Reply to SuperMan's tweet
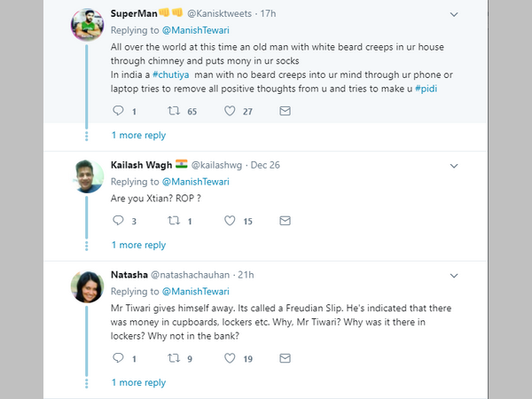Viewport: 532px width, 399px height. point(119,111)
